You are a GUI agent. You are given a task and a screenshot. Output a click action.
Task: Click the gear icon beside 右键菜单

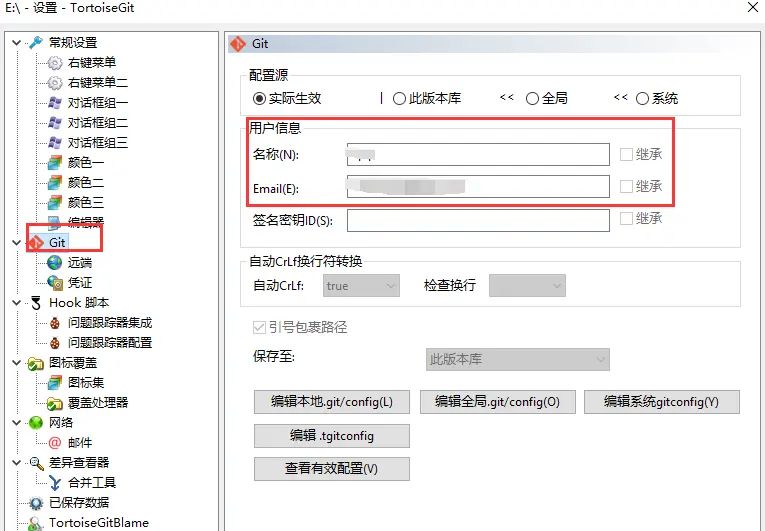tap(55, 62)
